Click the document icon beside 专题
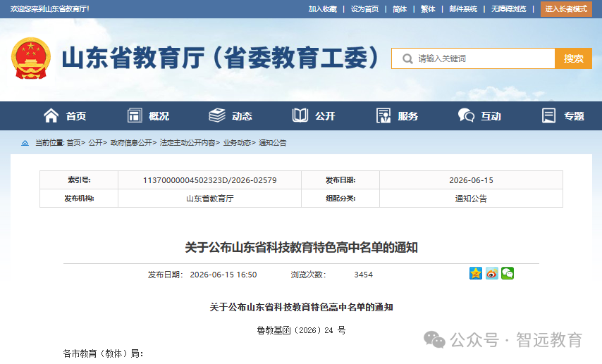 (x=548, y=115)
